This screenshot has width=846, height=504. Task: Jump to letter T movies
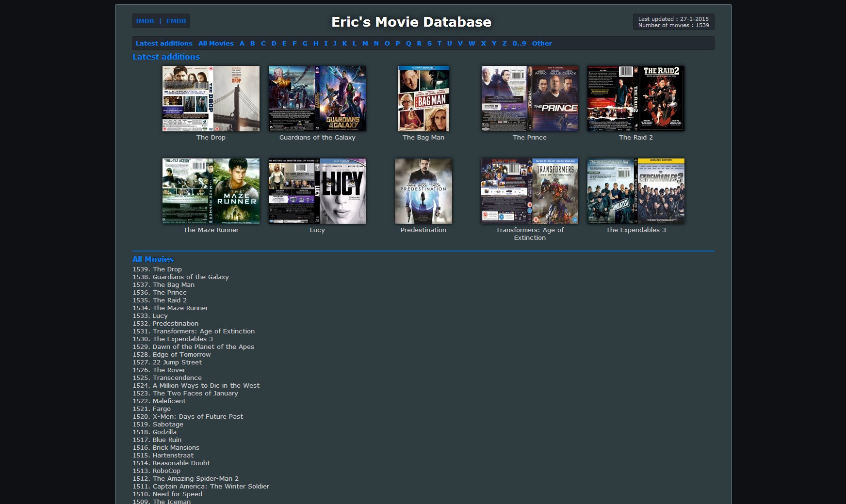pos(439,44)
